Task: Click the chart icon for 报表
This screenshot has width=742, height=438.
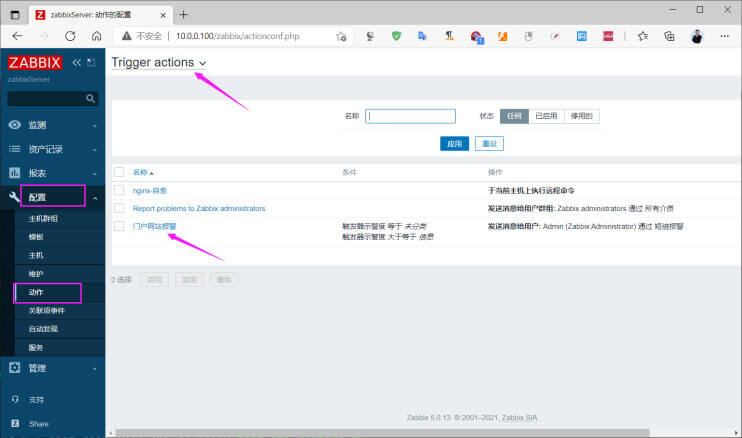Action: [x=15, y=173]
